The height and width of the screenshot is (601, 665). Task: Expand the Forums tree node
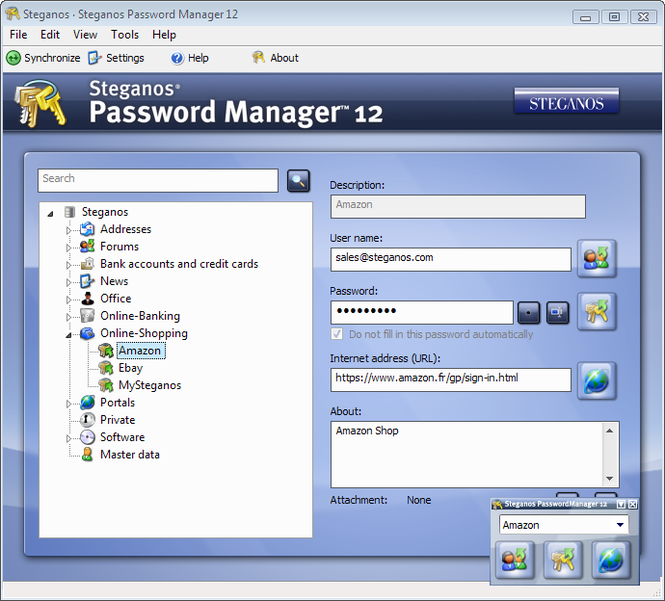(x=68, y=247)
